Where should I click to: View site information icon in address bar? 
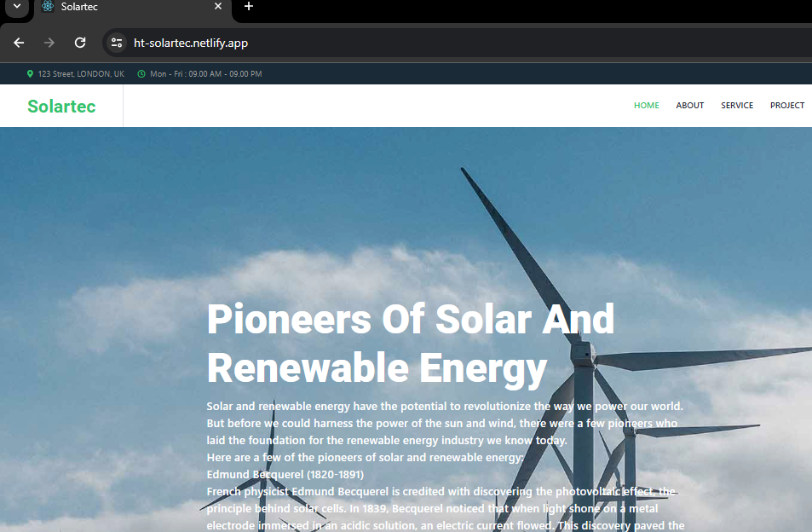point(117,43)
